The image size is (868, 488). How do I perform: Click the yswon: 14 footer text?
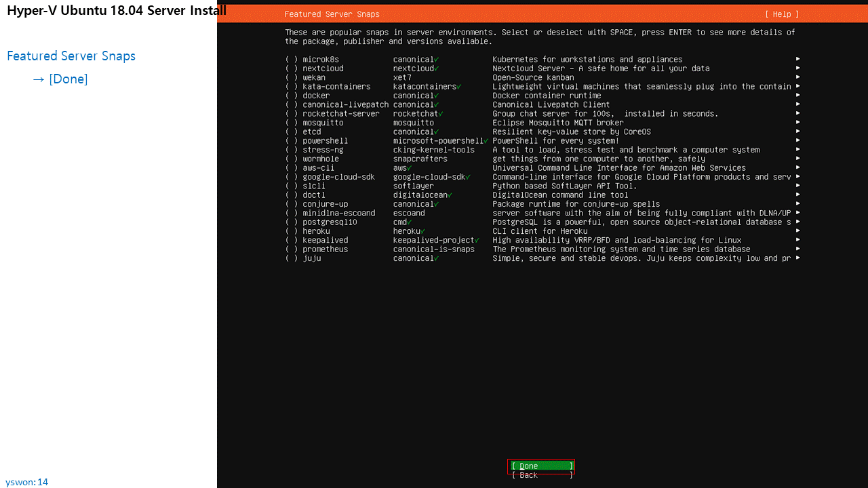27,482
